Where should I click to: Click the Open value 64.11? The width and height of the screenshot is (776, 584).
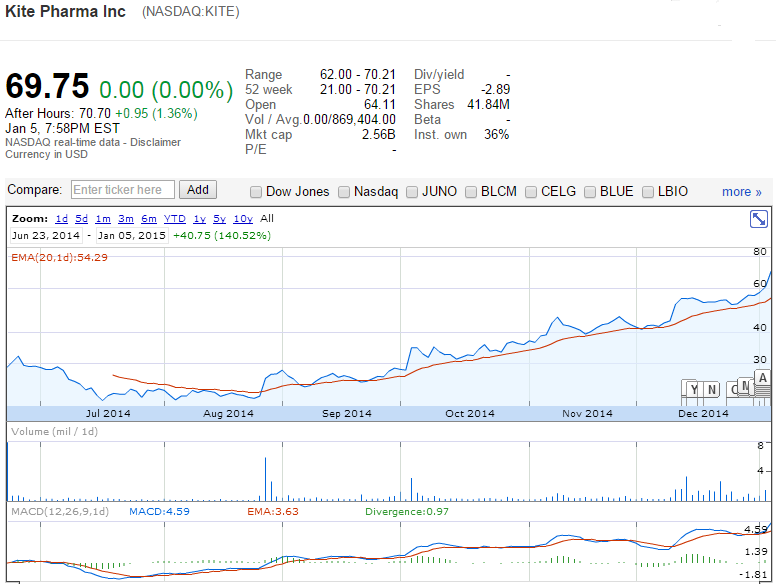point(380,104)
